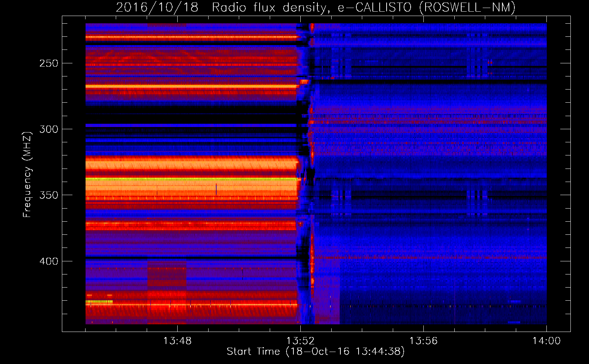589x364 pixels.
Task: Click the 14:00 time axis label
Action: point(546,341)
